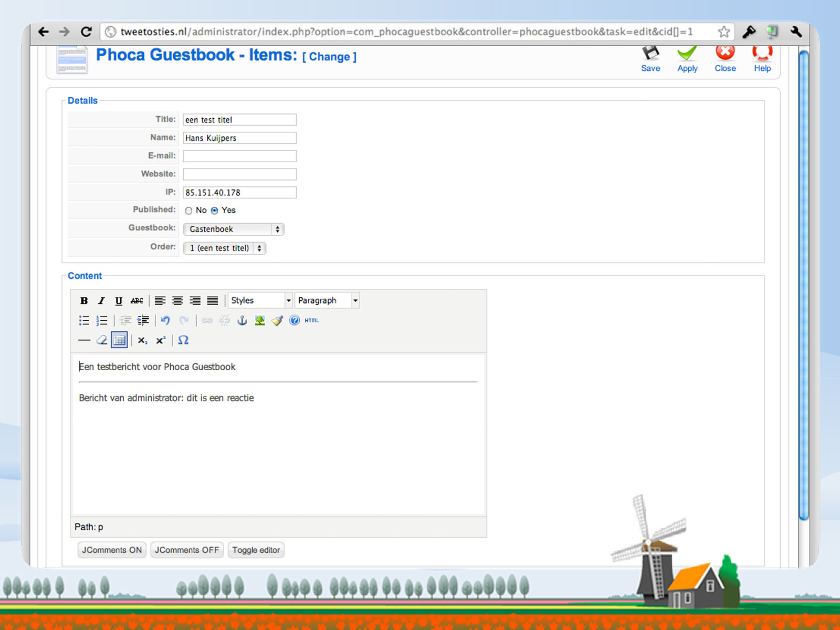Justify text fully
Image resolution: width=840 pixels, height=630 pixels.
[212, 301]
